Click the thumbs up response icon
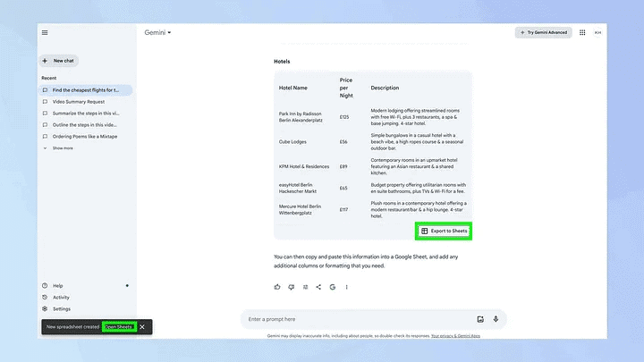644x362 pixels. click(277, 287)
